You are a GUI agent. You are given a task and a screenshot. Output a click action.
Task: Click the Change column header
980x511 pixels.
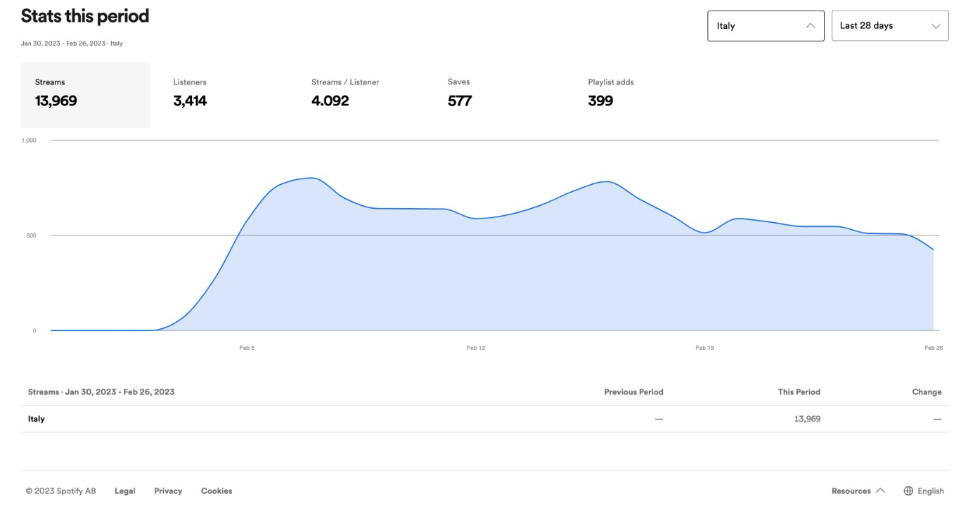(927, 392)
